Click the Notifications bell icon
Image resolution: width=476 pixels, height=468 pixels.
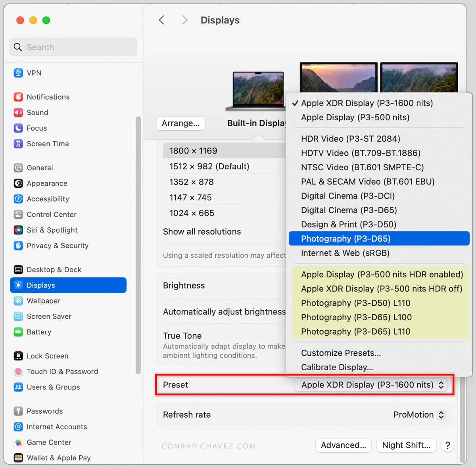[18, 97]
